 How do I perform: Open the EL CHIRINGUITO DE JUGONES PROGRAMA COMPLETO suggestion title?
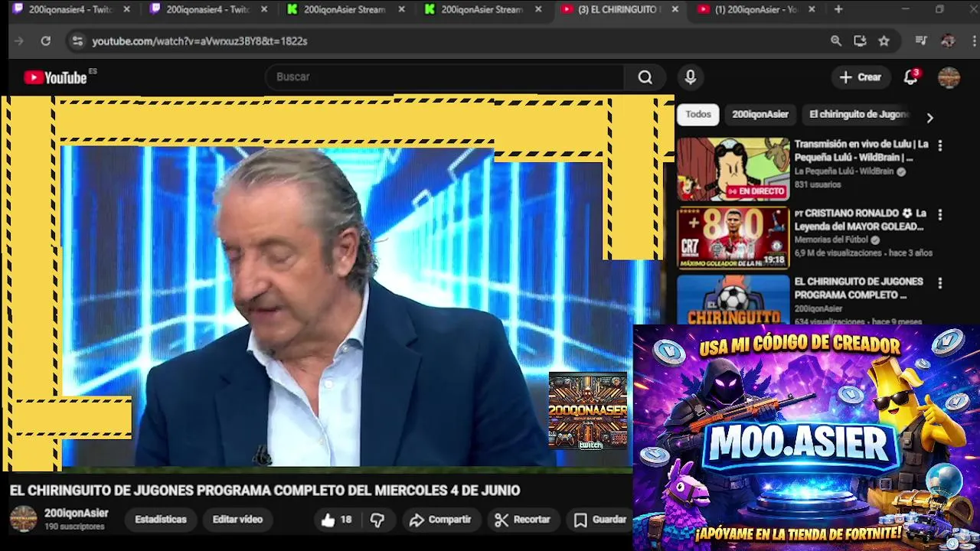click(858, 288)
